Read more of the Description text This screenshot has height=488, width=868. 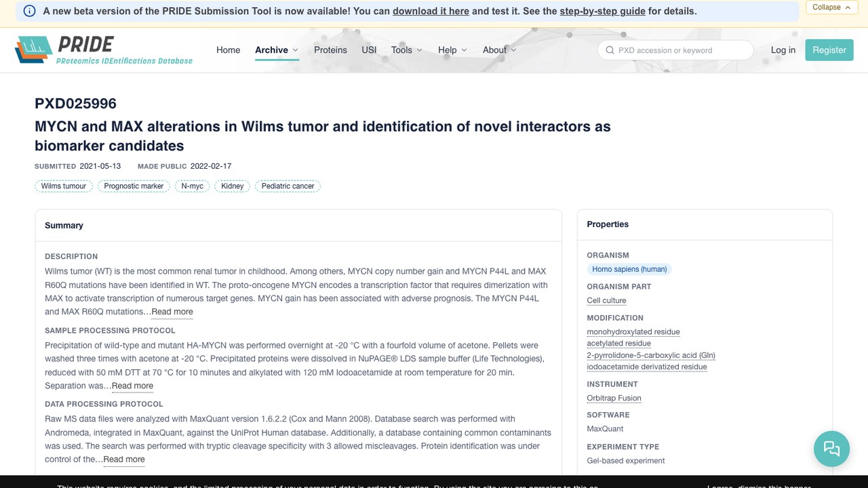point(172,312)
